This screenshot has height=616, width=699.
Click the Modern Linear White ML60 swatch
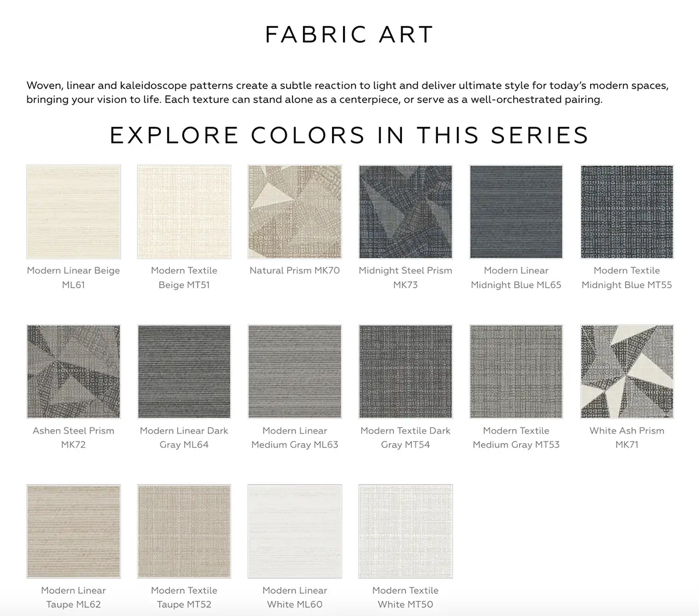click(x=295, y=532)
